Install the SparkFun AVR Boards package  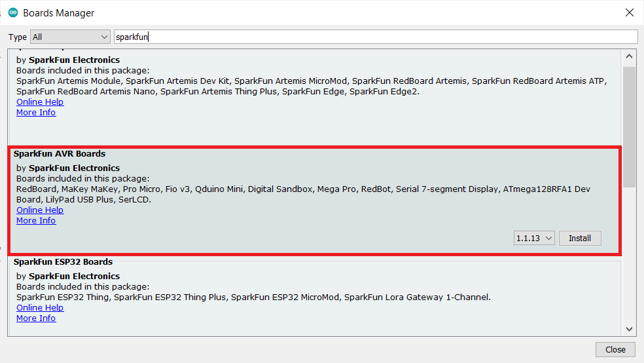tap(579, 239)
